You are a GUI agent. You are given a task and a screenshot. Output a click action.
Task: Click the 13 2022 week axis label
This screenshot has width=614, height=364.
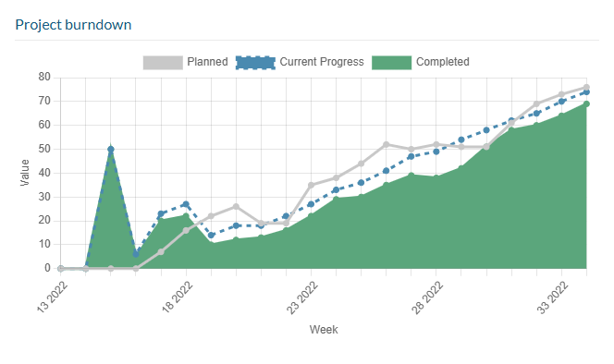53,297
